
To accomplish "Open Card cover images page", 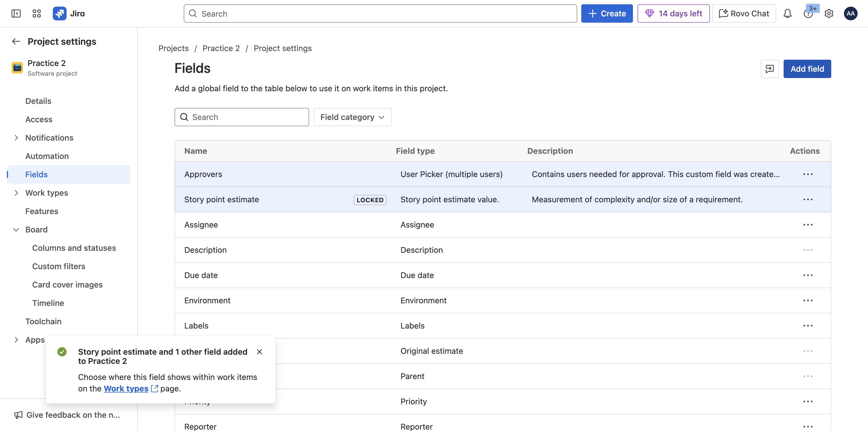I will tap(67, 285).
